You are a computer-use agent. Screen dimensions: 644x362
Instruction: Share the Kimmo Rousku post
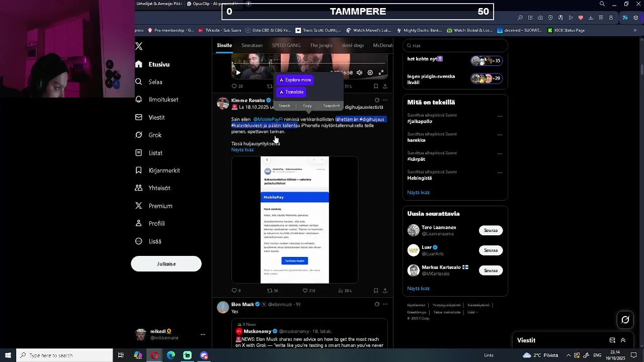(385, 291)
